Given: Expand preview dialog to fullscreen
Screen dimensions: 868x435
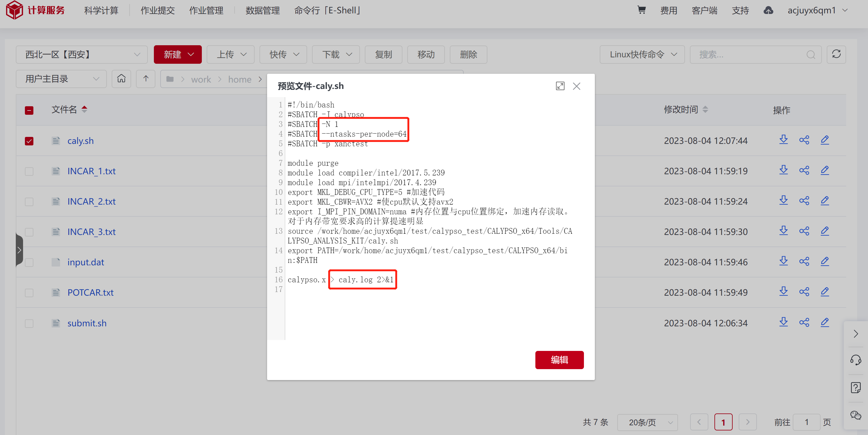Looking at the screenshot, I should pos(560,86).
